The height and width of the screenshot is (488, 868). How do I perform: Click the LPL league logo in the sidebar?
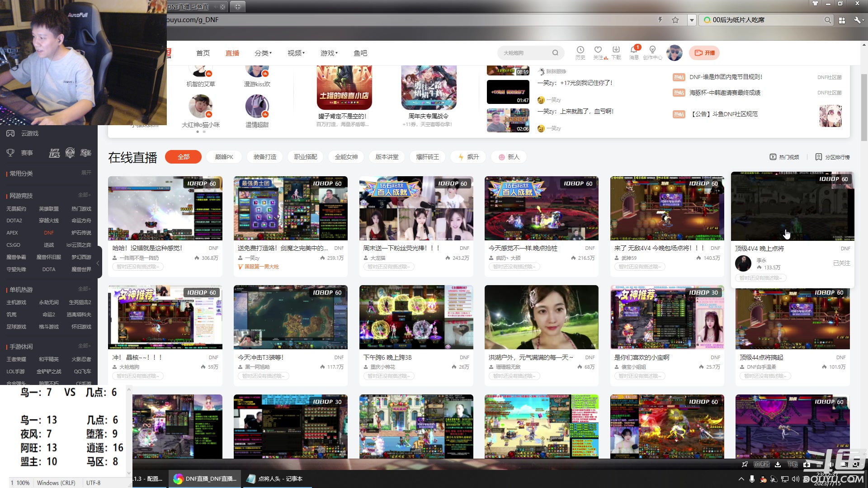pos(54,153)
